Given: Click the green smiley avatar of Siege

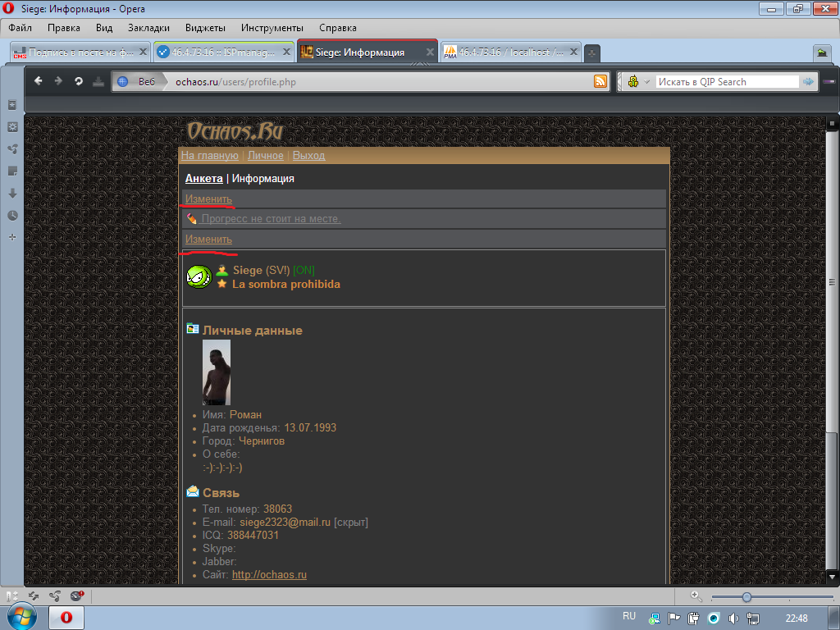Looking at the screenshot, I should tap(199, 277).
